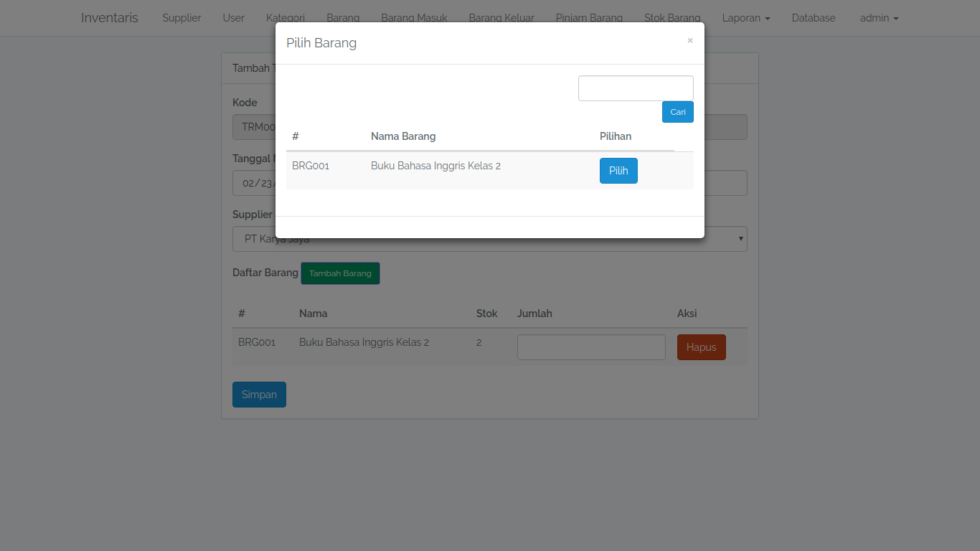
Task: Select the BRG001 code in the modal
Action: tap(311, 166)
